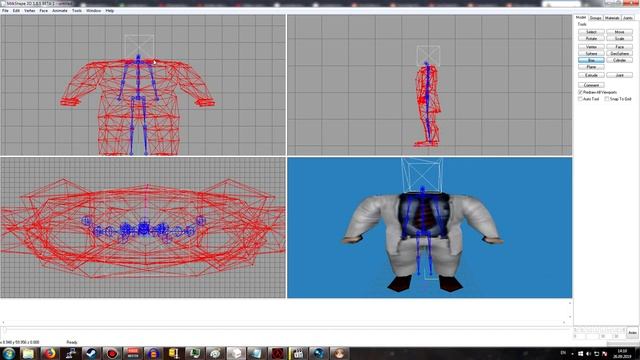640x360 pixels.
Task: Click the red circle taskbar icon
Action: click(112, 353)
